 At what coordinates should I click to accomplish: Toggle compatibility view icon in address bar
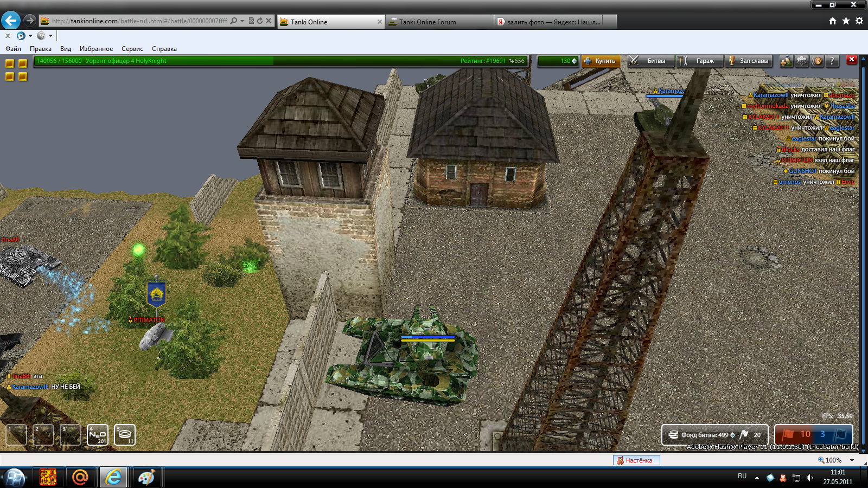coord(251,21)
